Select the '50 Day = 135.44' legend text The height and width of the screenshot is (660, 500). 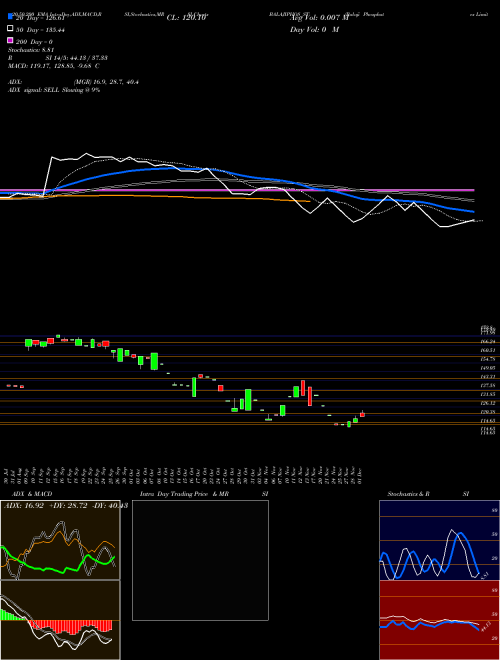pos(40,30)
